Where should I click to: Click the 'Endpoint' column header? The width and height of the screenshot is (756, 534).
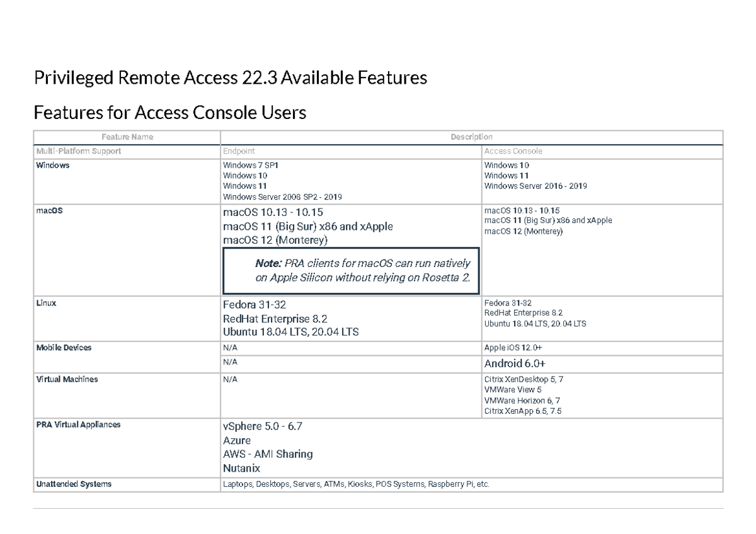[x=238, y=151]
